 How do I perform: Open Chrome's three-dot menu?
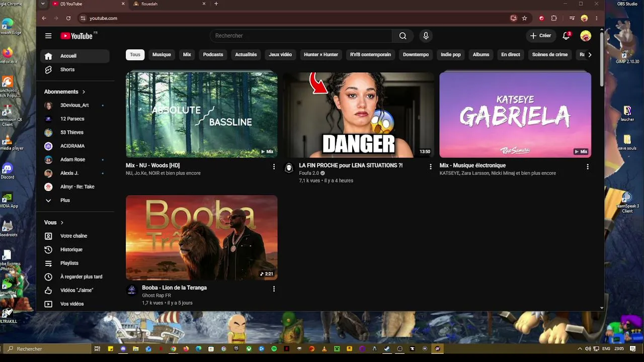click(x=597, y=18)
